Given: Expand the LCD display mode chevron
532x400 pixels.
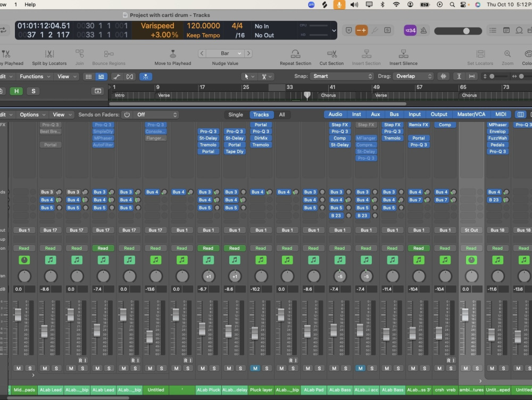Looking at the screenshot, I should point(334,30).
